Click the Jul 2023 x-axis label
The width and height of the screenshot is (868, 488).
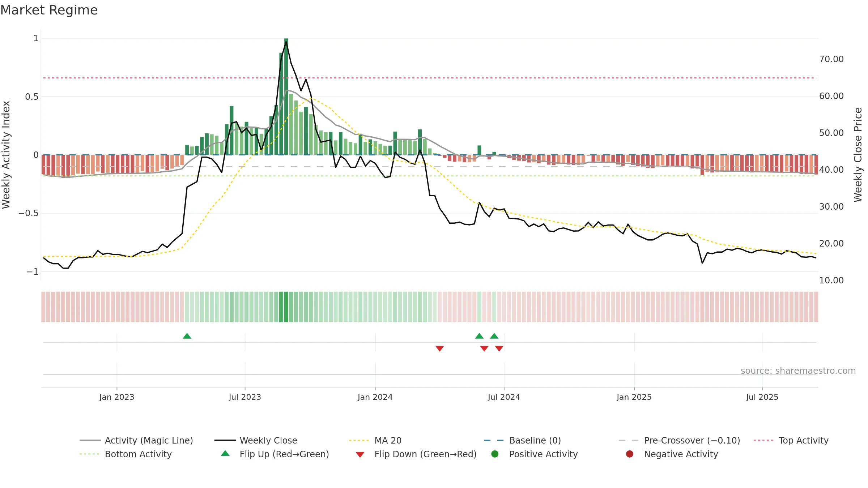coord(245,397)
